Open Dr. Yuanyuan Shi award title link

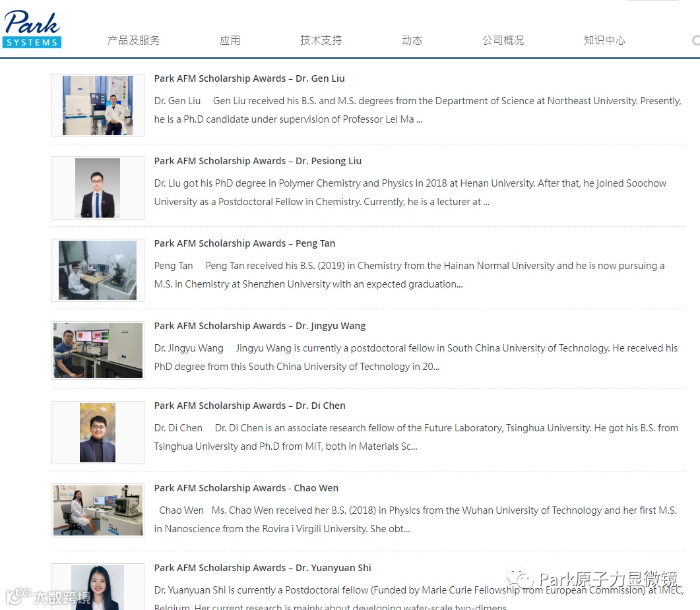(x=263, y=568)
